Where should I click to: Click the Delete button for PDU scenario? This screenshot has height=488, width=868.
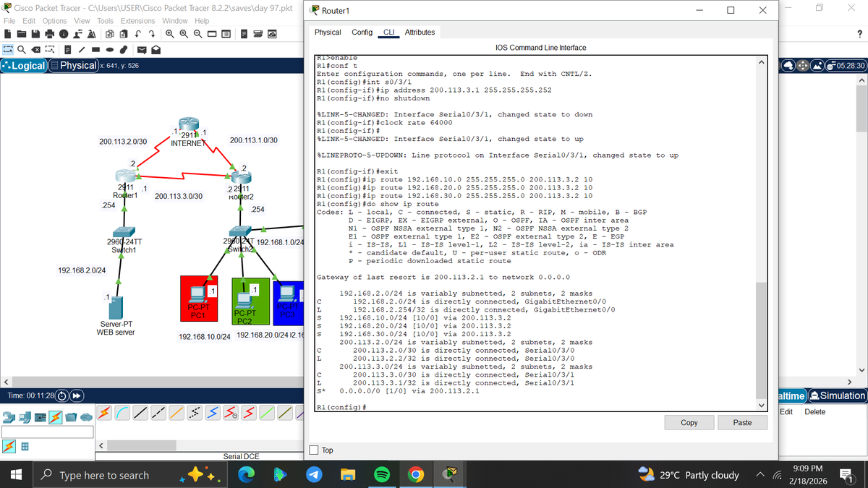click(x=814, y=411)
